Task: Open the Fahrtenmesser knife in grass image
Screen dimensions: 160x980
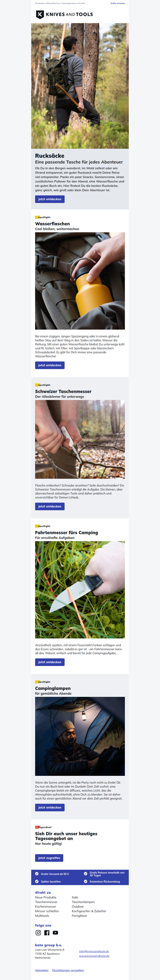Action: point(80,590)
